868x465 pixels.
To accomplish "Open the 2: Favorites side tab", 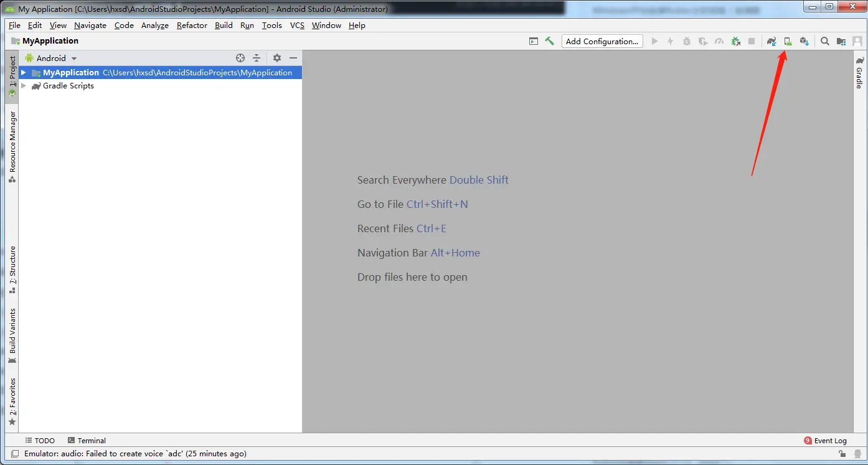I will 12,402.
